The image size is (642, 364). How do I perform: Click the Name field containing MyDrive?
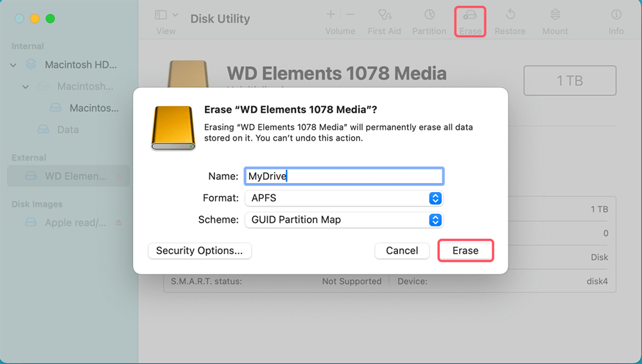pyautogui.click(x=343, y=177)
